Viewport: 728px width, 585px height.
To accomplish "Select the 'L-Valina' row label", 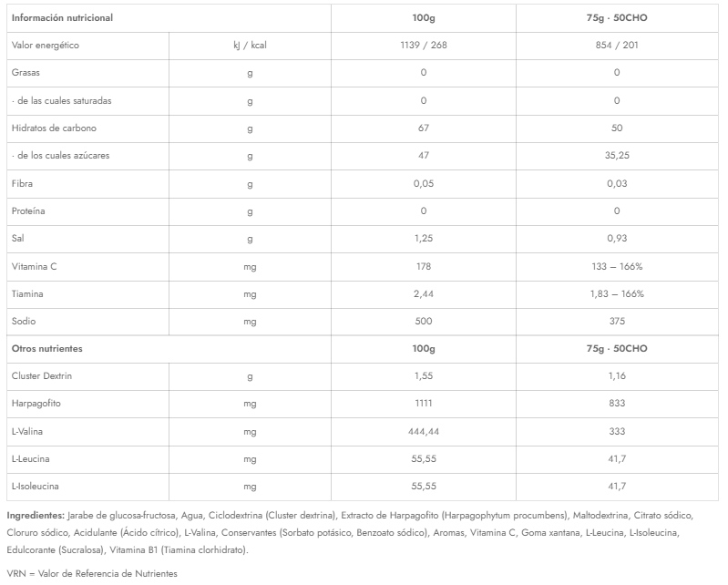I will pyautogui.click(x=27, y=431).
